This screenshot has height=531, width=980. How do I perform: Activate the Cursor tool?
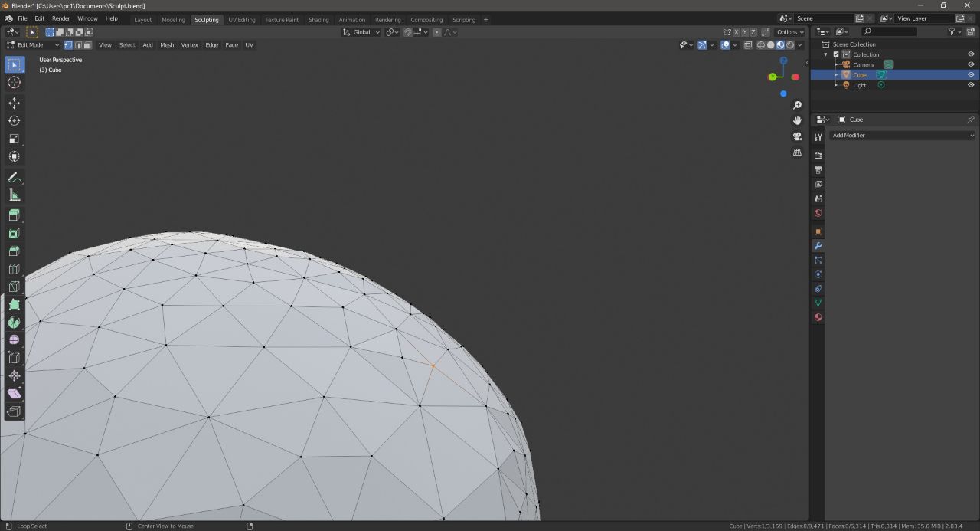[15, 83]
